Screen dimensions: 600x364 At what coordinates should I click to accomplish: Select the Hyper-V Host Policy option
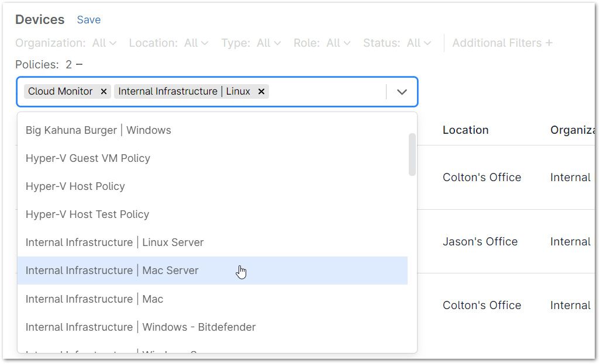click(x=76, y=186)
